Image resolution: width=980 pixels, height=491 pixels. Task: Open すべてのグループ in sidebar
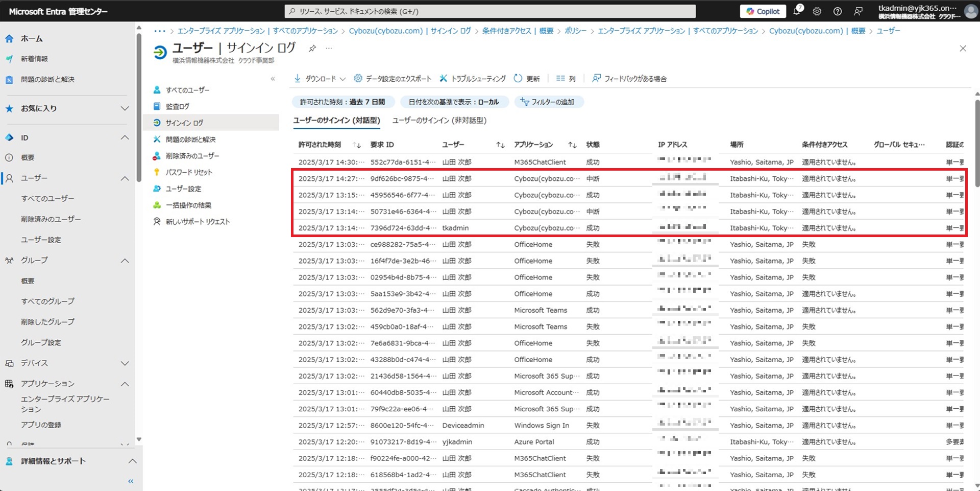point(47,301)
